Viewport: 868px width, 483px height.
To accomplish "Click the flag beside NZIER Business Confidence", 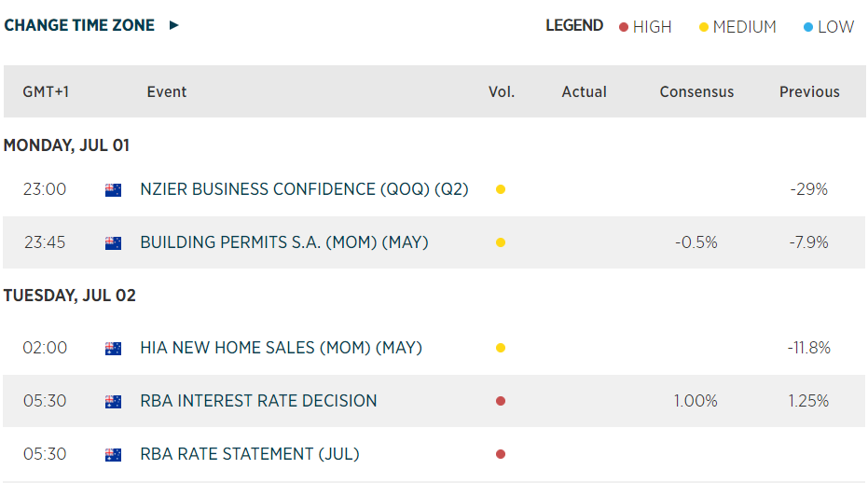I will tap(113, 190).
